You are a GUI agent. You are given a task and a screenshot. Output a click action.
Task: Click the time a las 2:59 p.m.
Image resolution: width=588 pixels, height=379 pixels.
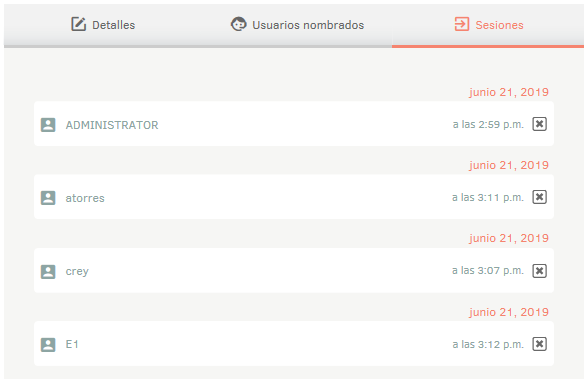click(488, 124)
